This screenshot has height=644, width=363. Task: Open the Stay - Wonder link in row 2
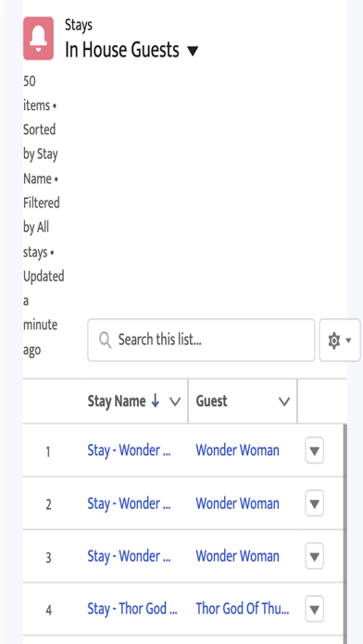pos(129,503)
